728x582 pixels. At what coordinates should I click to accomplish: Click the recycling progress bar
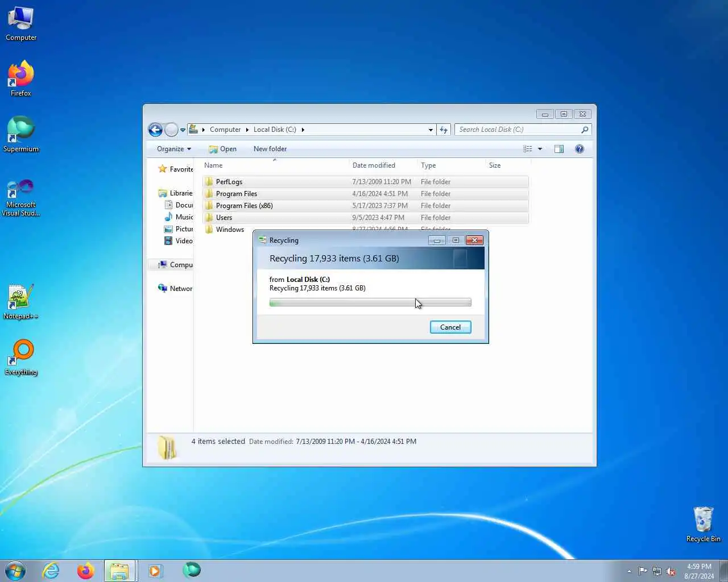pyautogui.click(x=370, y=303)
